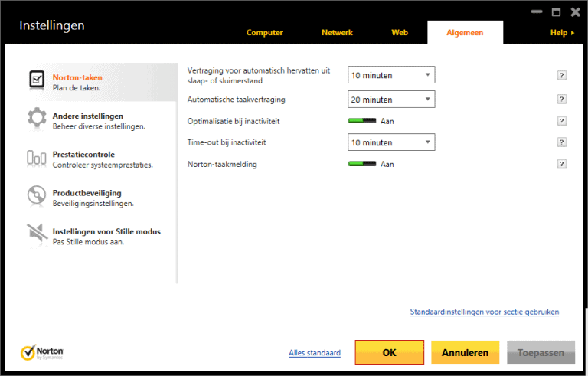Viewport: 588px width, 376px height.
Task: Click Standaardinstellingen voor sectie gebruiken link
Action: [485, 312]
